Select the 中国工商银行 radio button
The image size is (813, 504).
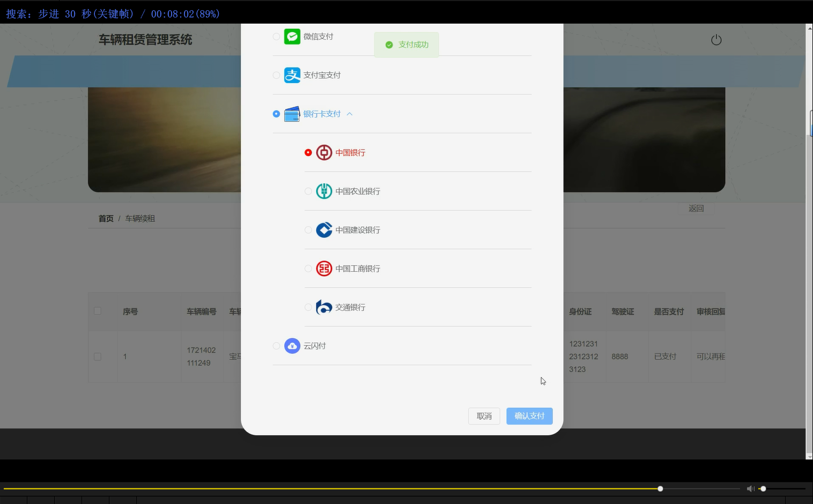(308, 268)
